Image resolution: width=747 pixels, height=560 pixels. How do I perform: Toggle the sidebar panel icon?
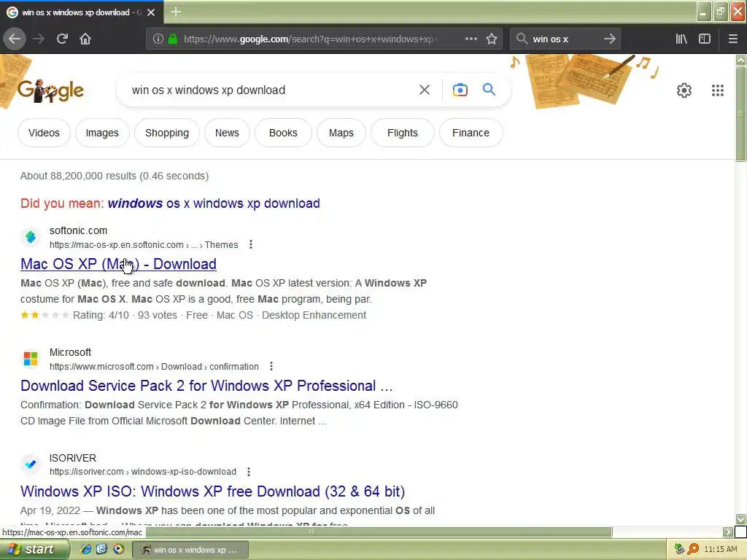[705, 39]
